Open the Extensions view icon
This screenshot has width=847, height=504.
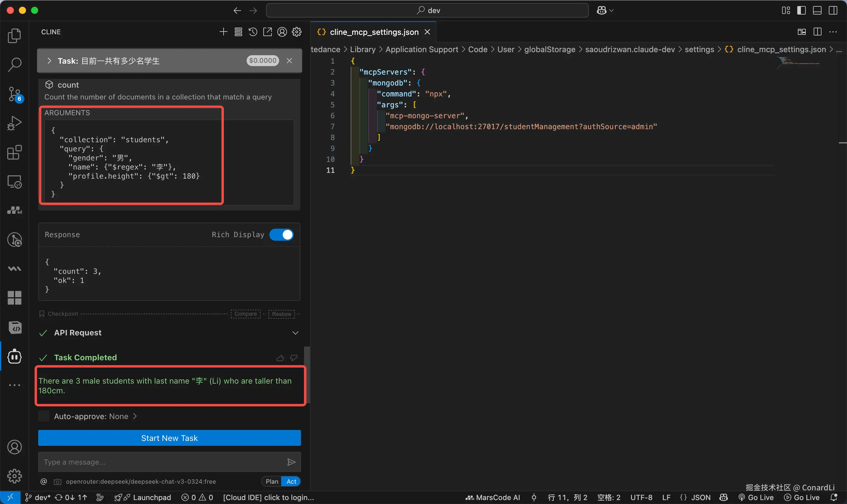coord(14,153)
